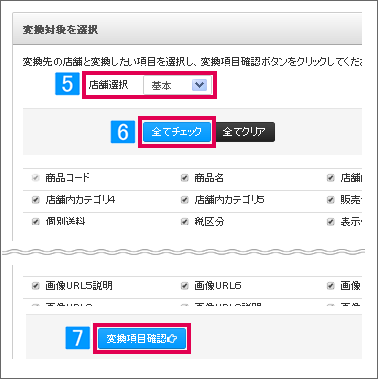Select the 基本 store combo box
This screenshot has width=378, height=379.
(x=177, y=85)
